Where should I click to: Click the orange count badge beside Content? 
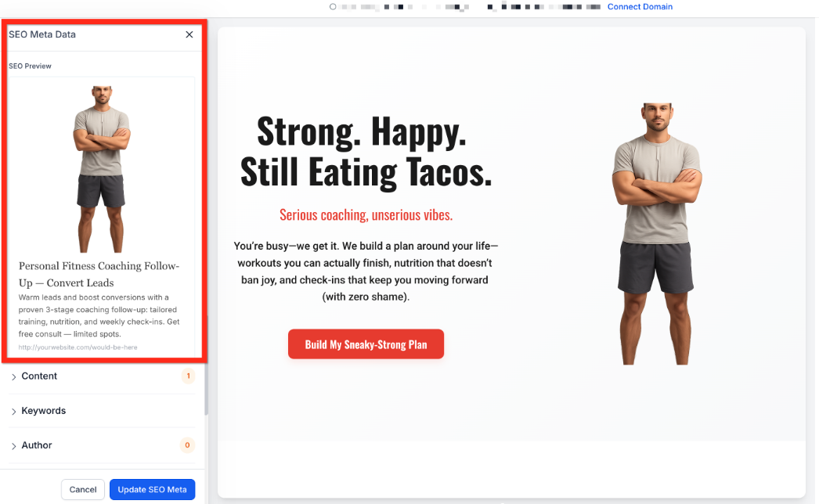(188, 376)
